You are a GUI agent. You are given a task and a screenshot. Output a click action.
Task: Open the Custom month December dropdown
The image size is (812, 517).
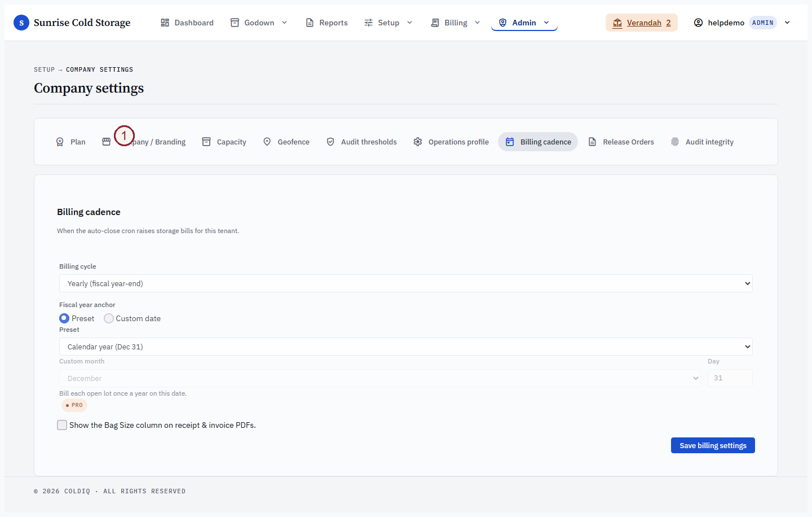(380, 378)
